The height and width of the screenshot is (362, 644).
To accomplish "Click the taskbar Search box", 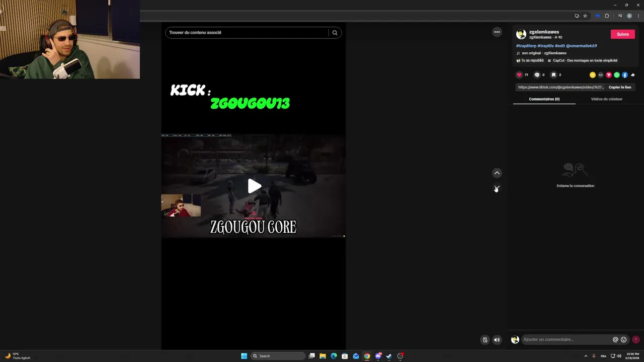I will click(278, 356).
